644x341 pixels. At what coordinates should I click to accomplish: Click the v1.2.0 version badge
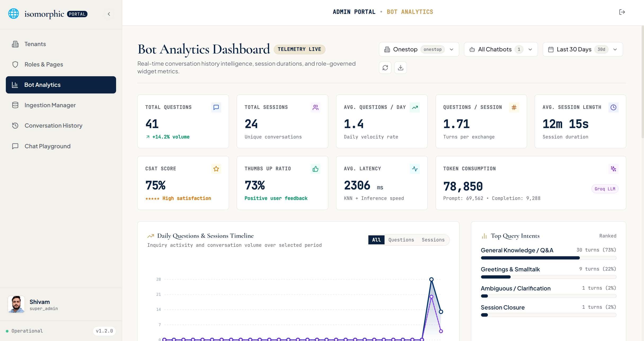104,331
